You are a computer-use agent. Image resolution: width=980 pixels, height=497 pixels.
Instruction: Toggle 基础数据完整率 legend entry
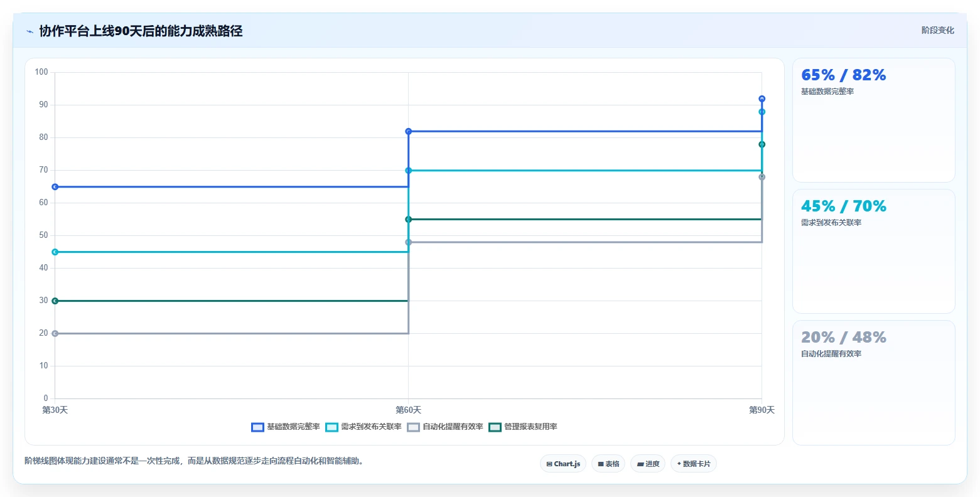point(285,427)
